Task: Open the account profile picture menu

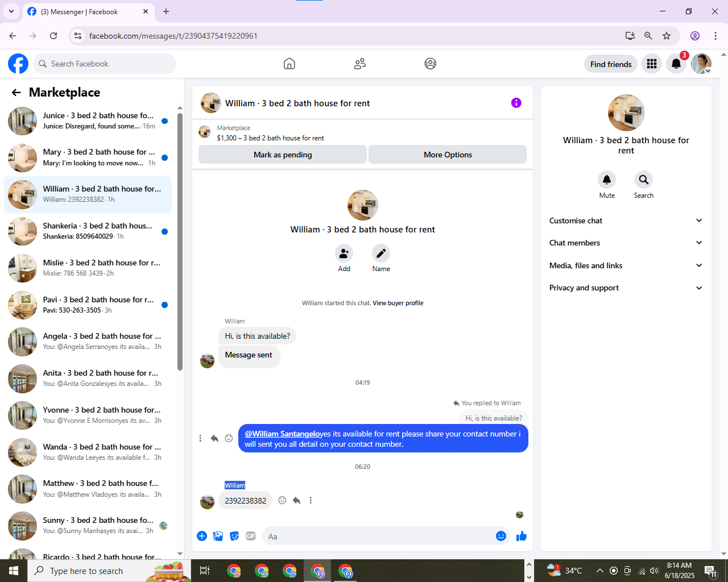Action: point(701,64)
